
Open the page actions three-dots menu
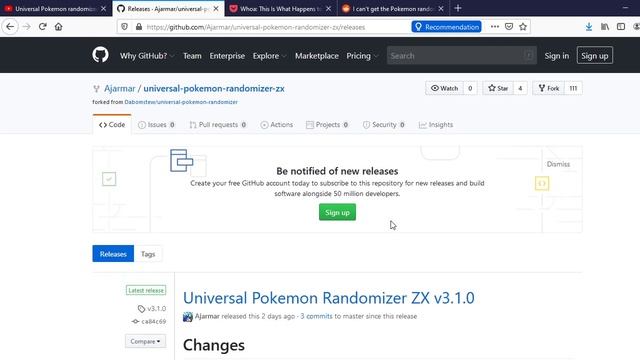pyautogui.click(x=495, y=27)
